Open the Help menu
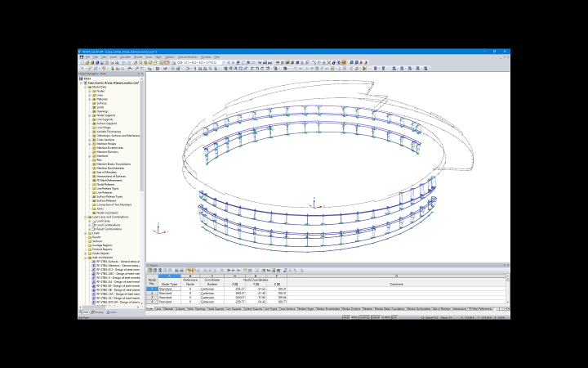The height and width of the screenshot is (368, 588). pos(216,57)
